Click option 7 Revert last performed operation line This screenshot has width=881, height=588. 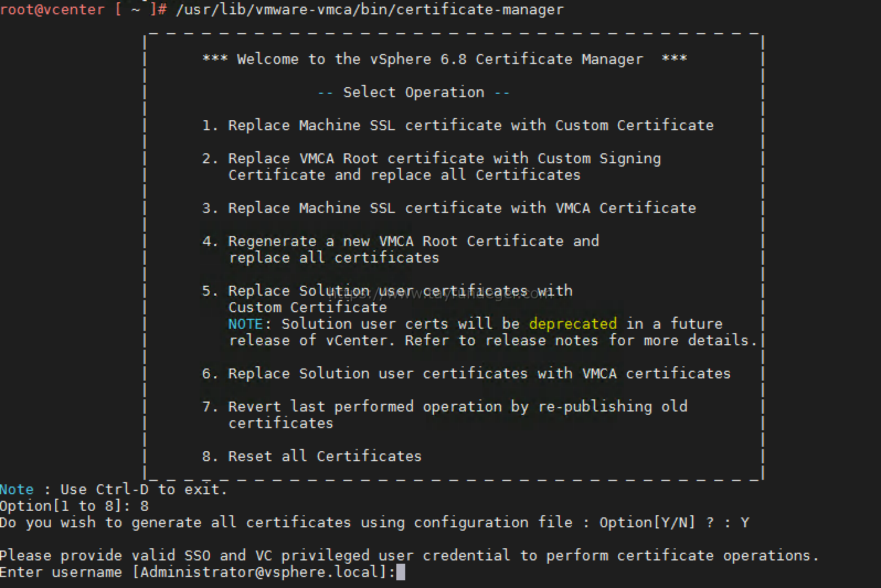click(445, 407)
